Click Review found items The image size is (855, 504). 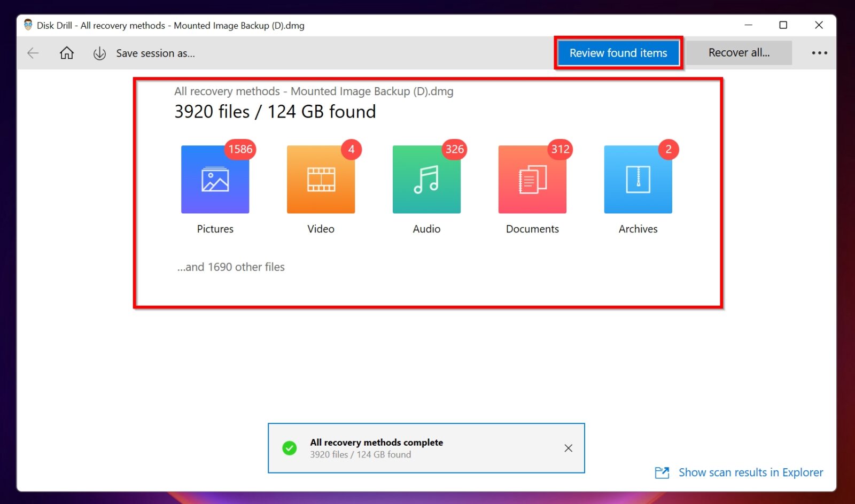coord(618,52)
